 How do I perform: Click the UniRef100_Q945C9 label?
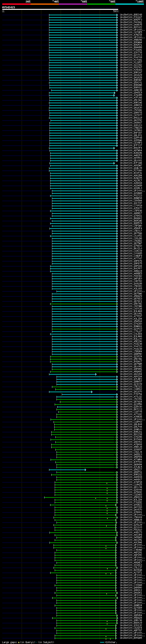[131, 93]
